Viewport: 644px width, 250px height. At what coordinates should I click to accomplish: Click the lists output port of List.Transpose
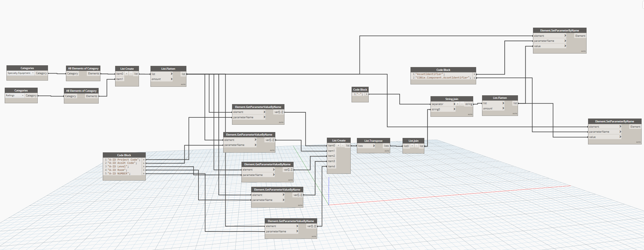tap(386, 146)
